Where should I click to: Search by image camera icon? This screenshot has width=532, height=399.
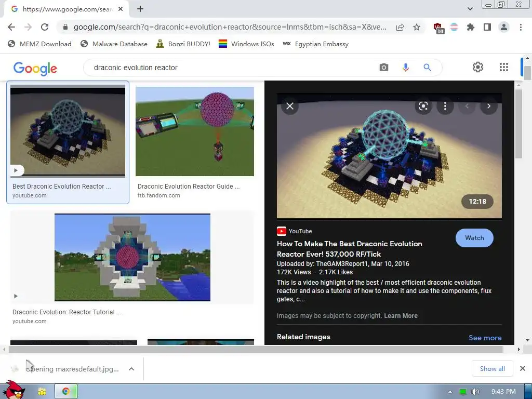(384, 67)
